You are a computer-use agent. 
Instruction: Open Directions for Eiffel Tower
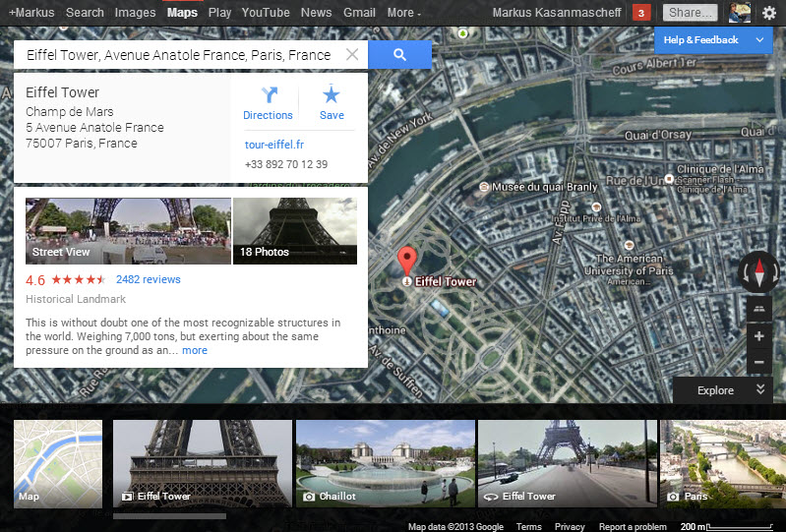(x=268, y=102)
